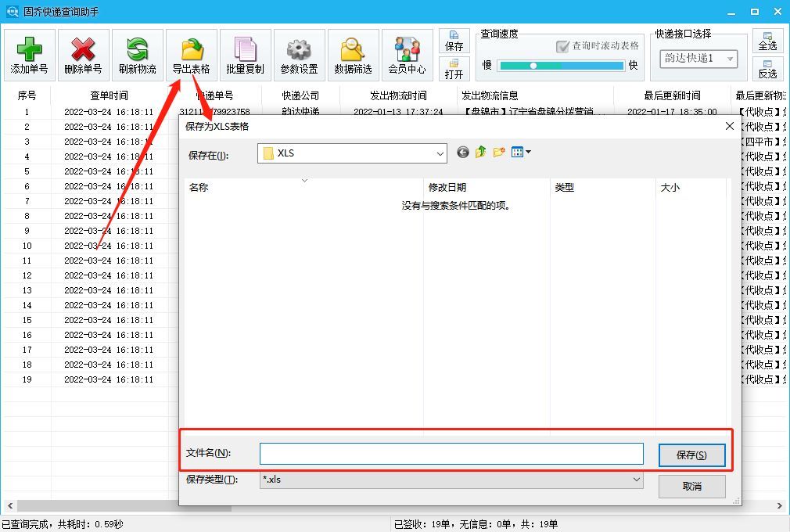Expand the 保存在 XLS folder dropdown

click(440, 153)
